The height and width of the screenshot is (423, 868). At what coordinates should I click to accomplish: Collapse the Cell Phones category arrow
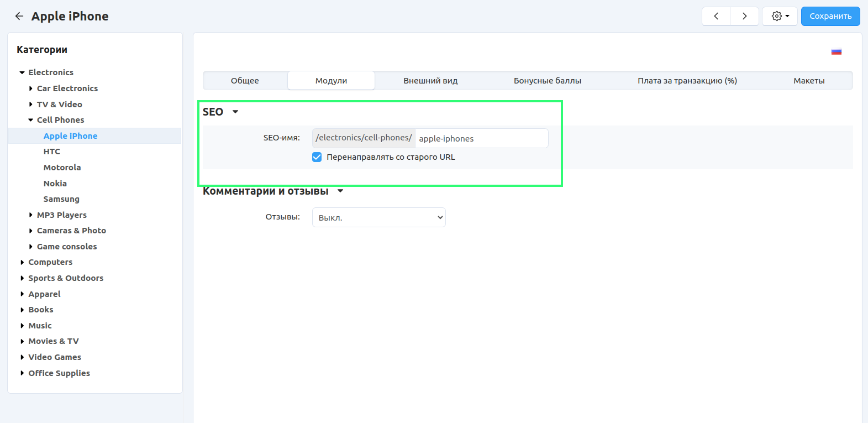(31, 120)
